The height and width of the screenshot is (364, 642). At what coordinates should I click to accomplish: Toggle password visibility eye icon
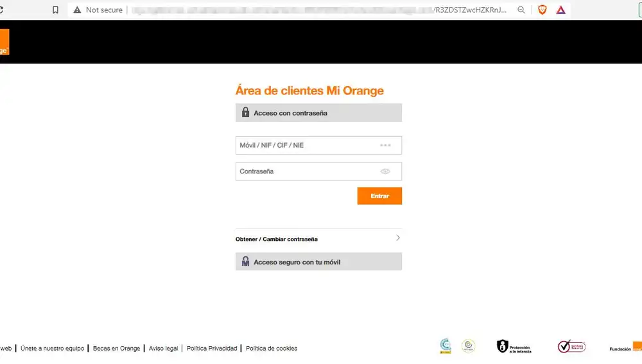pos(385,171)
